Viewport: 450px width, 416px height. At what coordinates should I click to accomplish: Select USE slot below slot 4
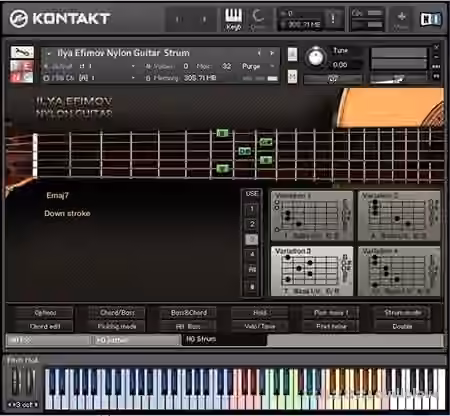pyautogui.click(x=252, y=269)
